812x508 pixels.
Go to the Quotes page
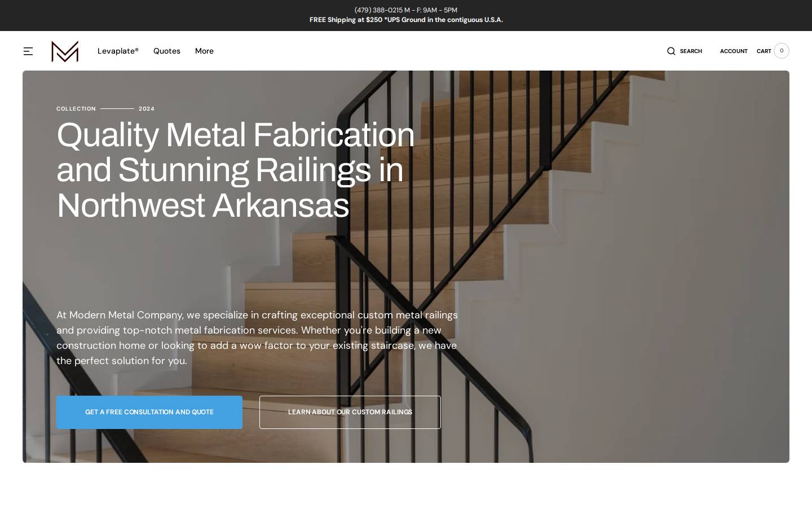click(x=167, y=51)
